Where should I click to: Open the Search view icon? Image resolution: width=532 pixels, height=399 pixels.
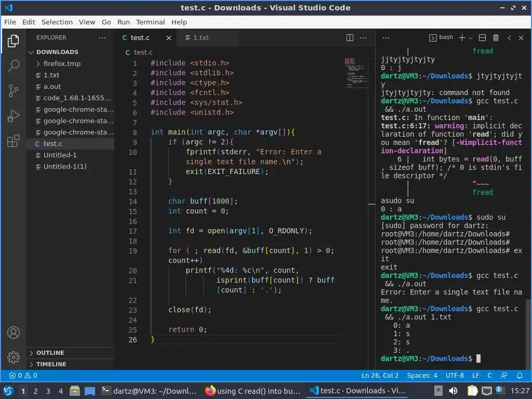click(x=13, y=66)
